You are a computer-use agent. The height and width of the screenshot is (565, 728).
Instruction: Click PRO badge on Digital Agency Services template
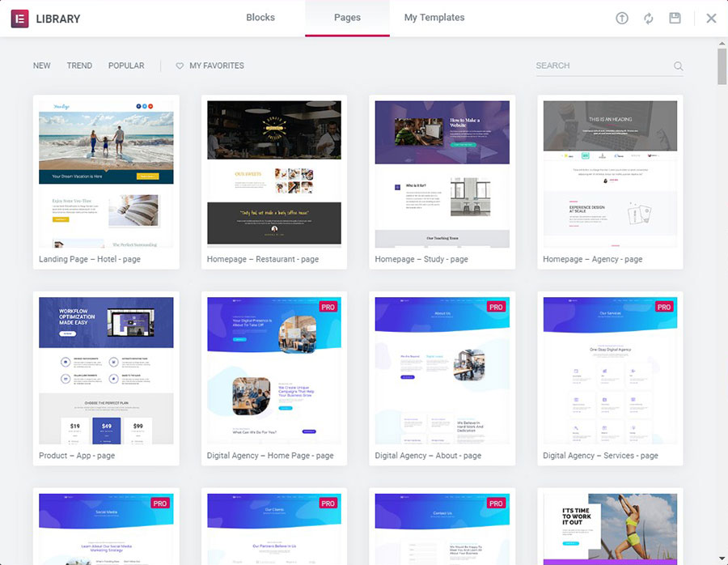tap(664, 306)
